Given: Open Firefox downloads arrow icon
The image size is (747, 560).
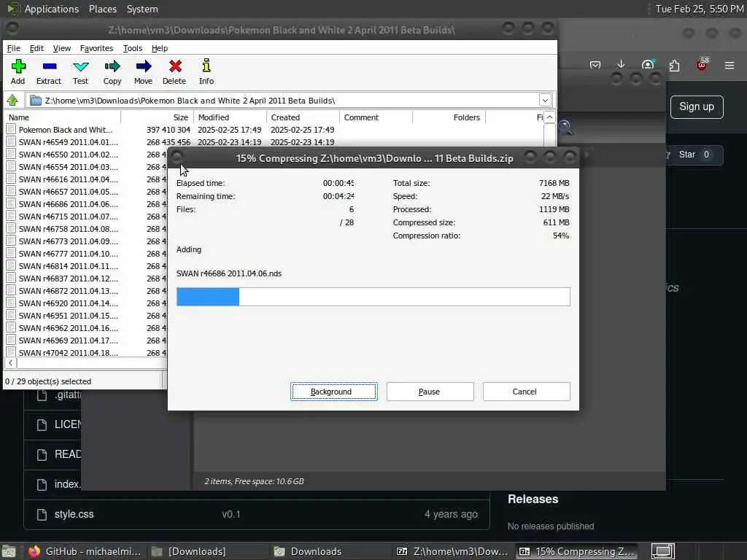Looking at the screenshot, I should click(x=621, y=65).
